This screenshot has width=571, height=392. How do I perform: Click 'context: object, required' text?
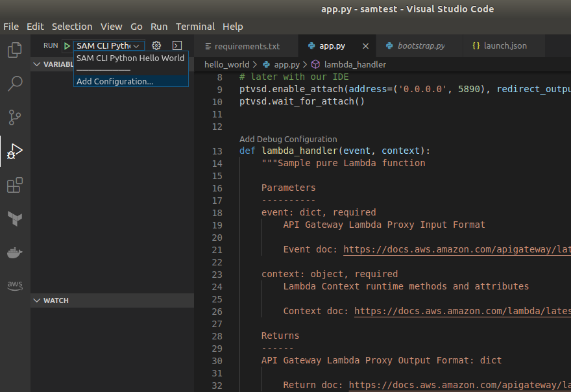point(330,274)
